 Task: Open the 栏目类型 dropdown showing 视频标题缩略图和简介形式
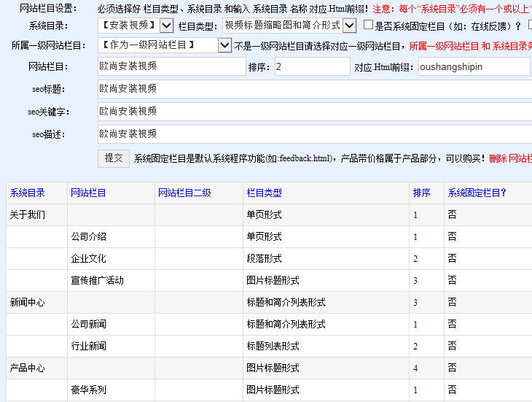pos(289,26)
